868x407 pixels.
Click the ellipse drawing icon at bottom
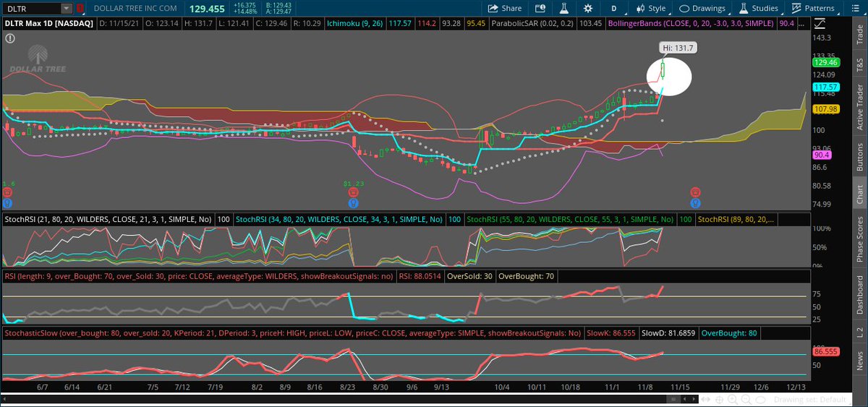pos(760,400)
